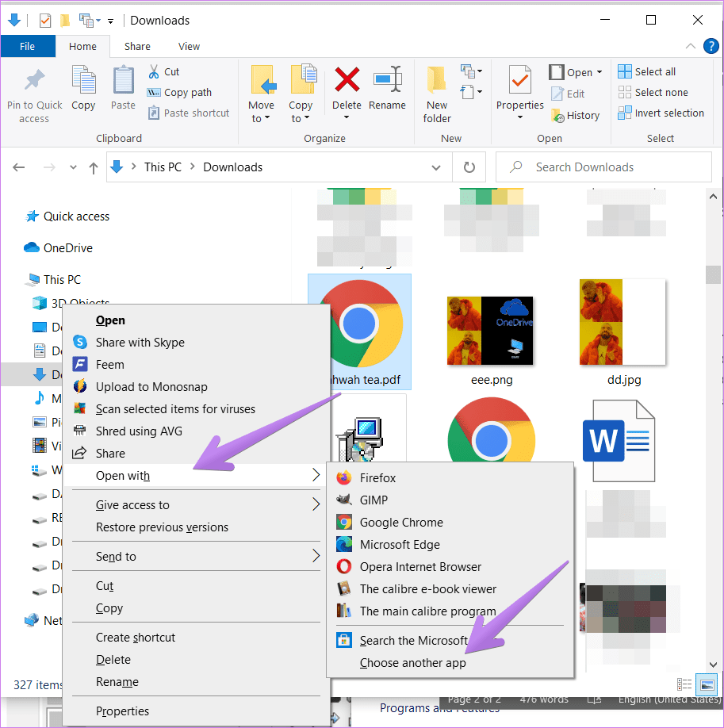Open the file with Google Chrome

401,523
